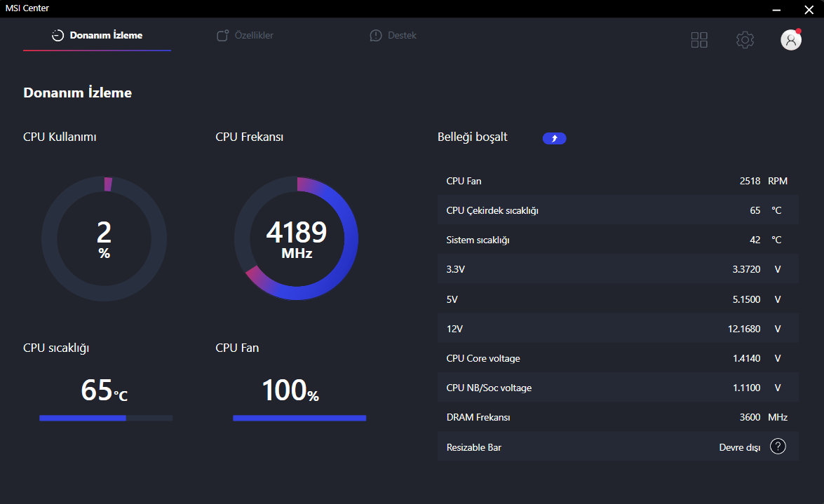Viewport: 824px width, 504px height.
Task: Click the Devre dışı status text
Action: tap(739, 447)
